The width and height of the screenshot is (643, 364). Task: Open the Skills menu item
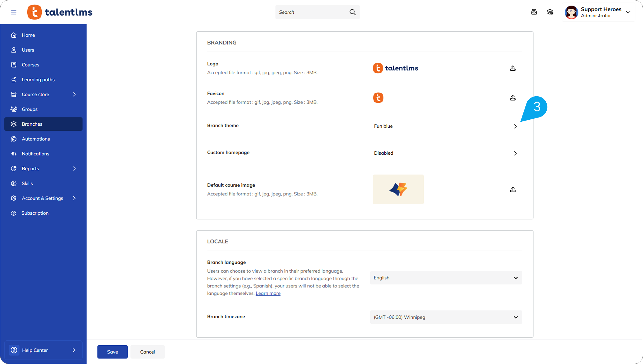click(27, 183)
